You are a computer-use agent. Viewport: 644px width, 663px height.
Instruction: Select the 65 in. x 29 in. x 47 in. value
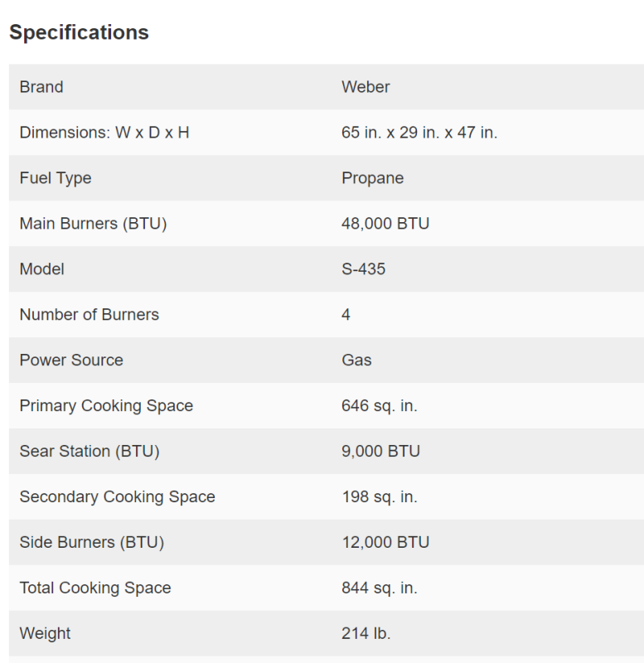click(x=419, y=133)
